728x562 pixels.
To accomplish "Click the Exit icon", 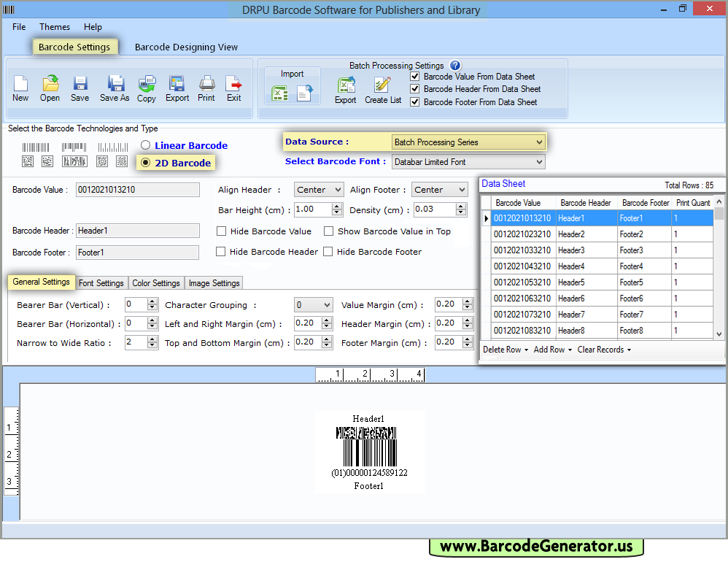I will point(233,84).
